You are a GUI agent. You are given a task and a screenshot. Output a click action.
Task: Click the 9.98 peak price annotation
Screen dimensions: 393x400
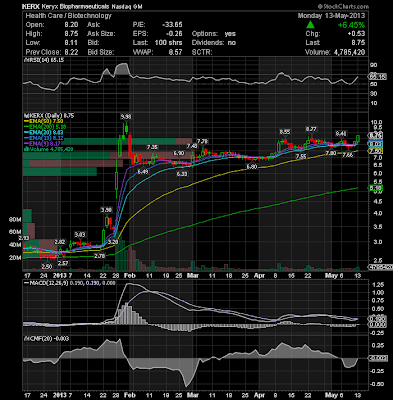click(x=125, y=117)
